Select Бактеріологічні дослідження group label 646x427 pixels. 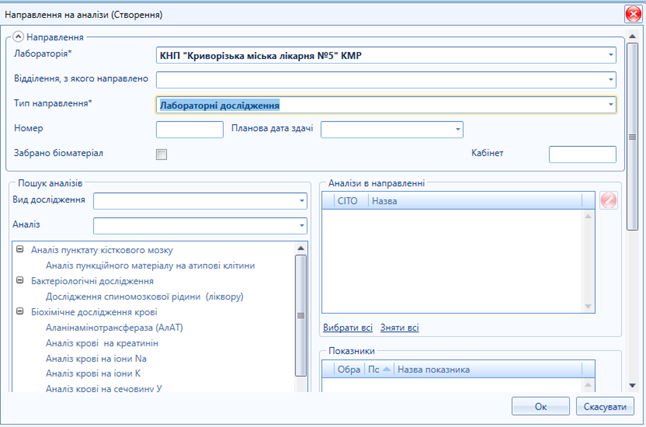tap(92, 281)
